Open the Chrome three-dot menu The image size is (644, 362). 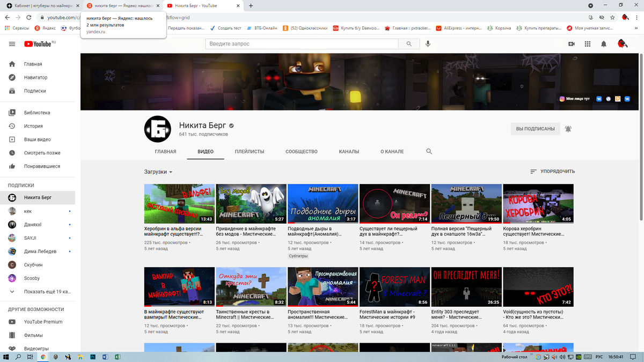click(x=637, y=18)
